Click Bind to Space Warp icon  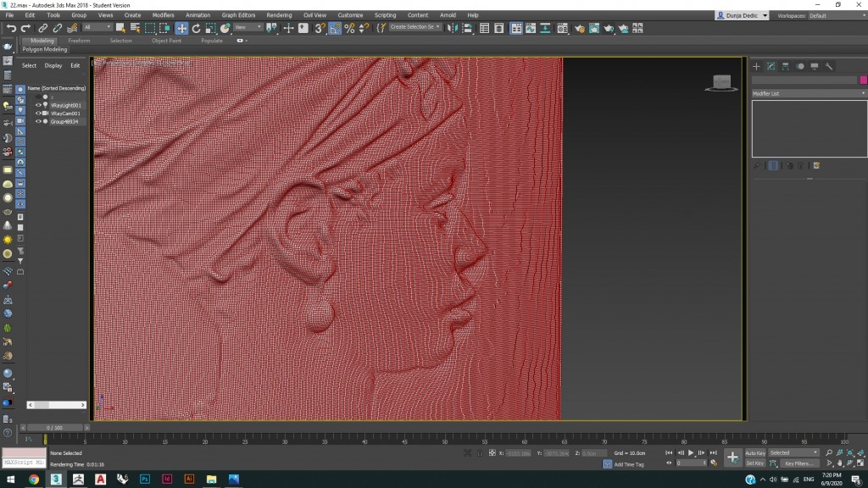pos(72,28)
